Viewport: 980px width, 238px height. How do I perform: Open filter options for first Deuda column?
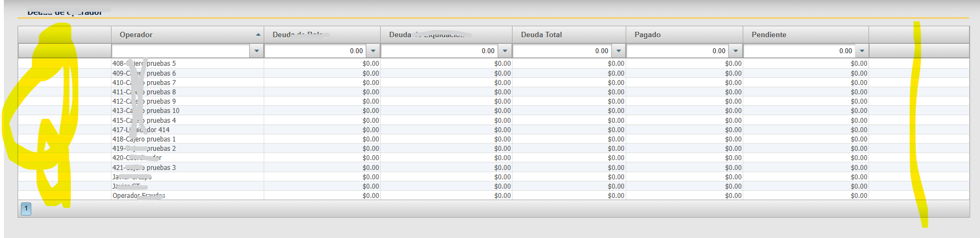tap(374, 51)
